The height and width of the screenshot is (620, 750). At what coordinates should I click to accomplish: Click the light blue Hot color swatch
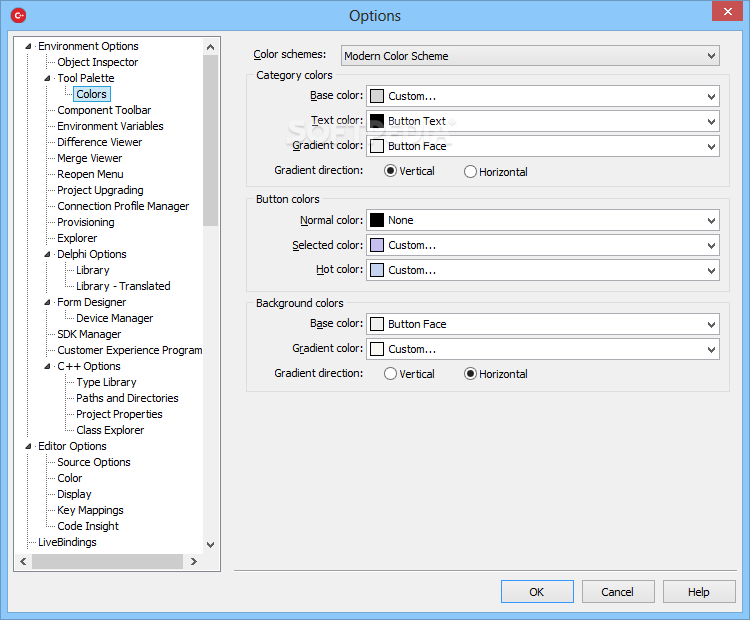pyautogui.click(x=377, y=270)
